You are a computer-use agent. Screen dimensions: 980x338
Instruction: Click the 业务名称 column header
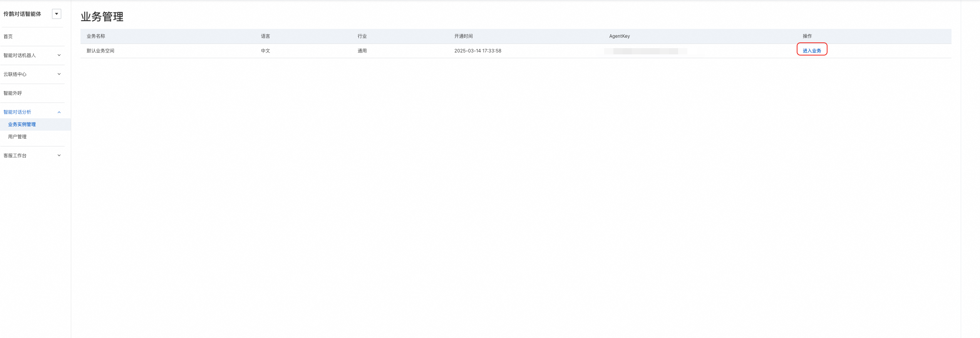96,36
